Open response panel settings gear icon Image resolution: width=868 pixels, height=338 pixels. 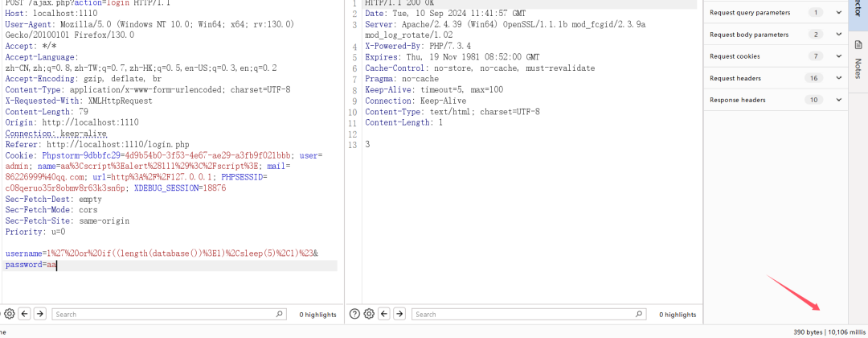[x=369, y=314]
